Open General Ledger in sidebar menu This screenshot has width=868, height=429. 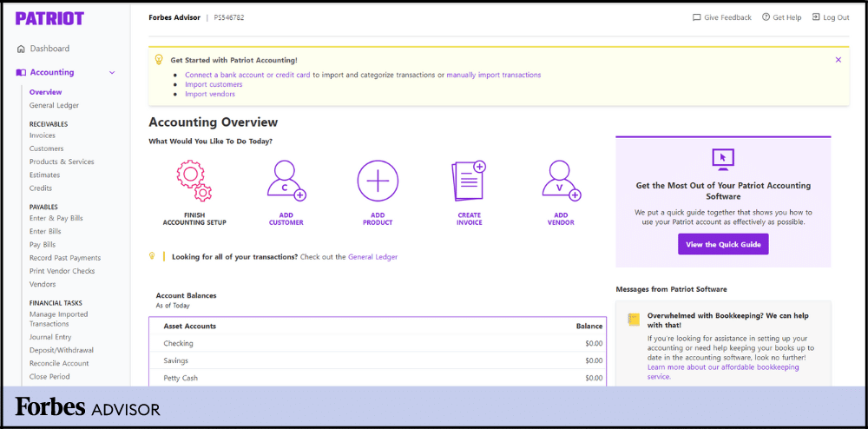point(54,105)
